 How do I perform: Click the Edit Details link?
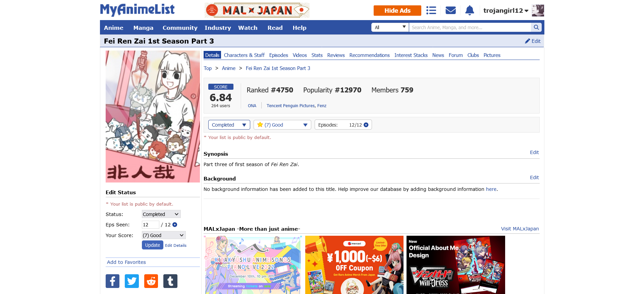tap(176, 245)
